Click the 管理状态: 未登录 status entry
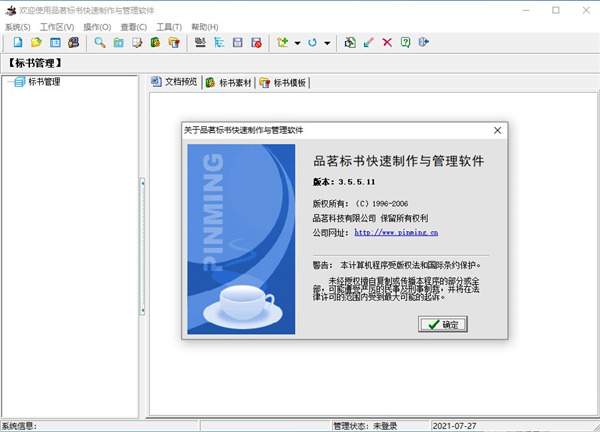 [365, 426]
